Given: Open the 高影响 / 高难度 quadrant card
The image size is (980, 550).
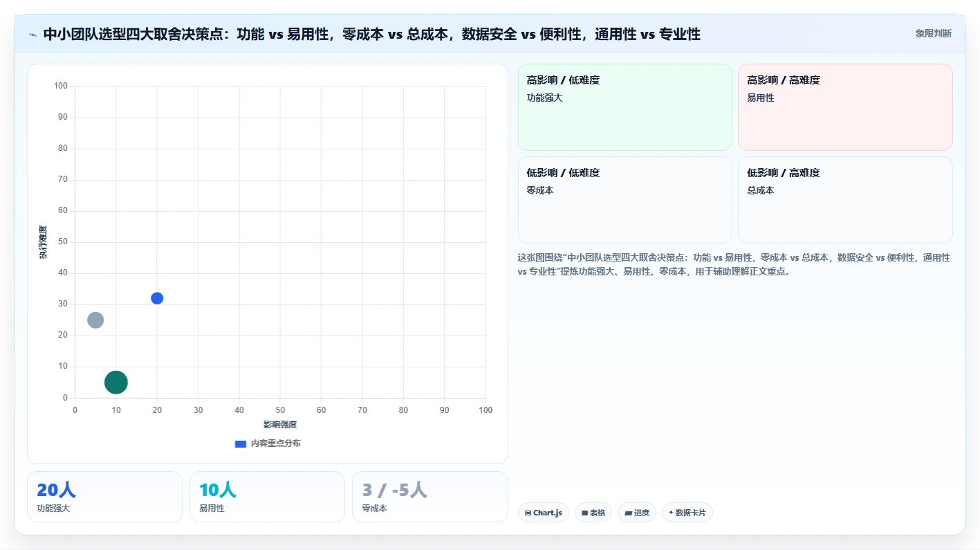Looking at the screenshot, I should [x=845, y=107].
